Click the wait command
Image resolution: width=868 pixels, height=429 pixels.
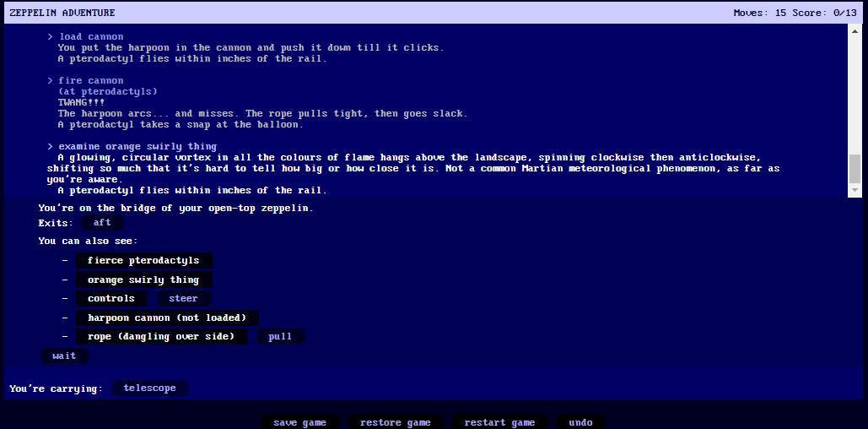point(64,356)
